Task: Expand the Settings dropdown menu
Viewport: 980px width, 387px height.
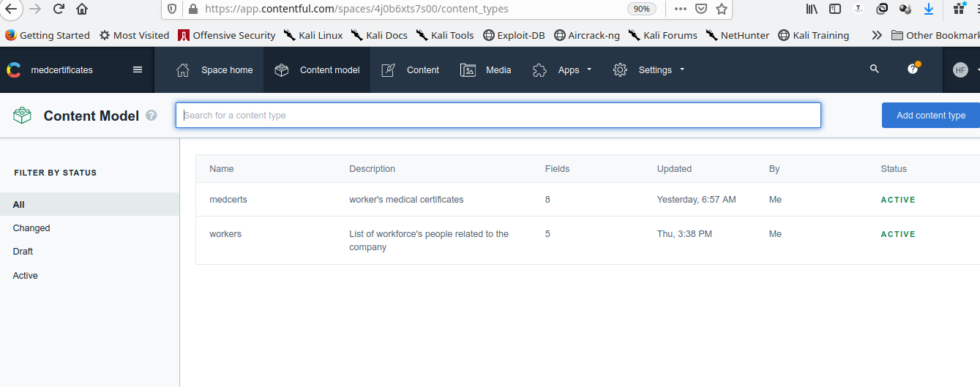Action: pyautogui.click(x=649, y=70)
